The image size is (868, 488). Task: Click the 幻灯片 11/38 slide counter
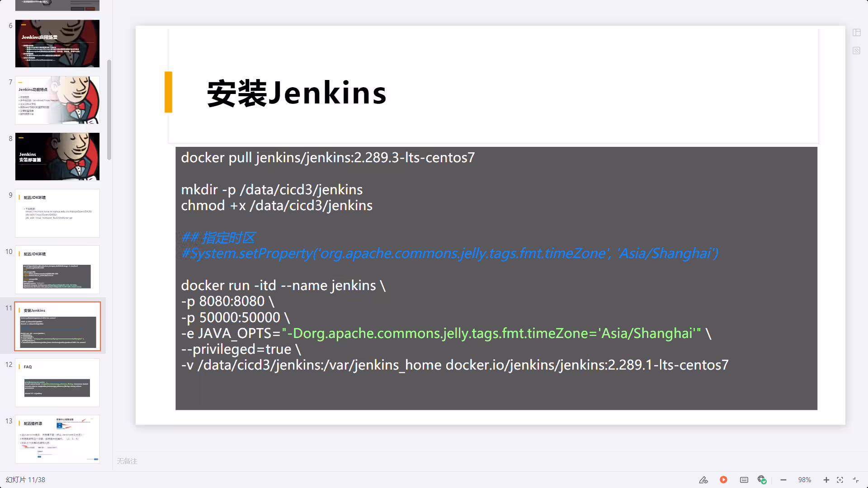(x=25, y=480)
